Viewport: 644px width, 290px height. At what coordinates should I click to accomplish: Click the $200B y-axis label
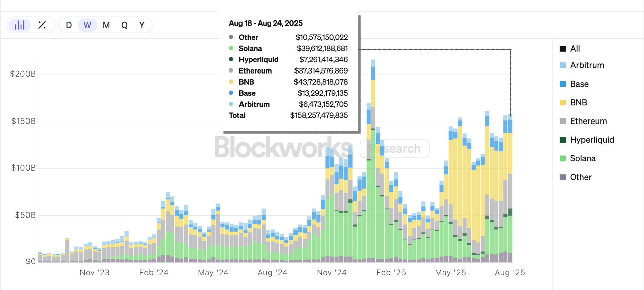pyautogui.click(x=23, y=74)
